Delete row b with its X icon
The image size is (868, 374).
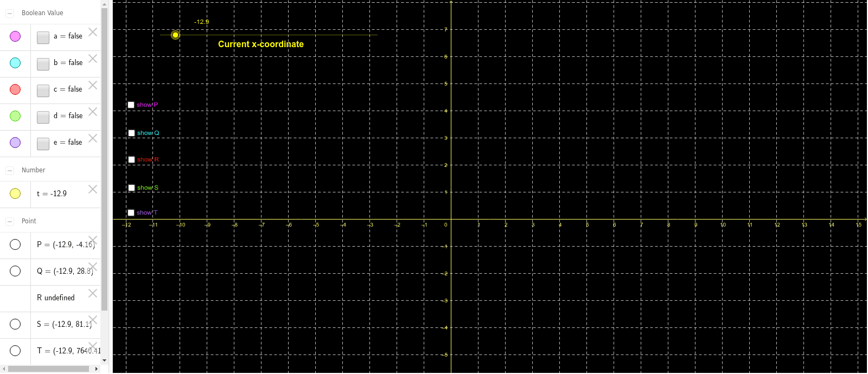93,59
